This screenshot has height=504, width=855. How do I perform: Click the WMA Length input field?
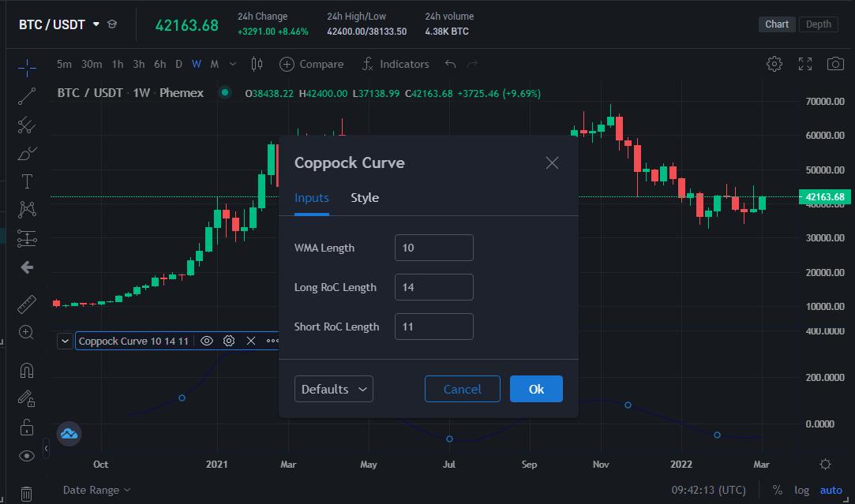433,247
